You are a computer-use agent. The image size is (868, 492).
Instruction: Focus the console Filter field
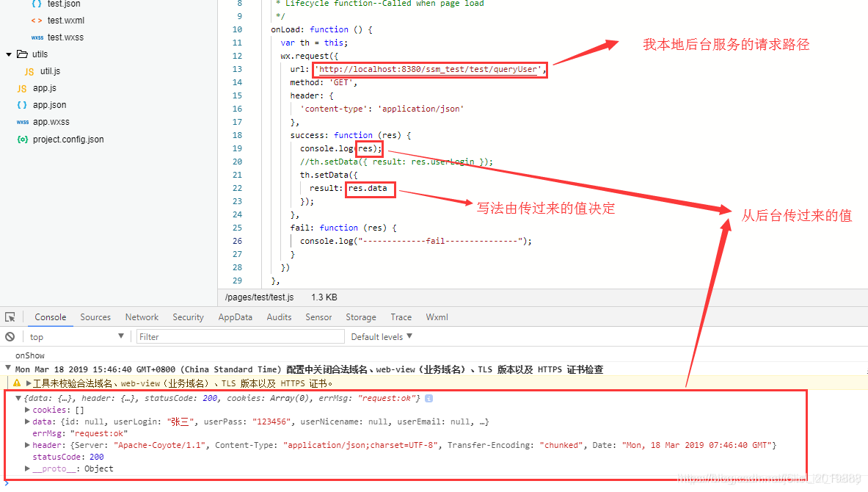pyautogui.click(x=240, y=336)
